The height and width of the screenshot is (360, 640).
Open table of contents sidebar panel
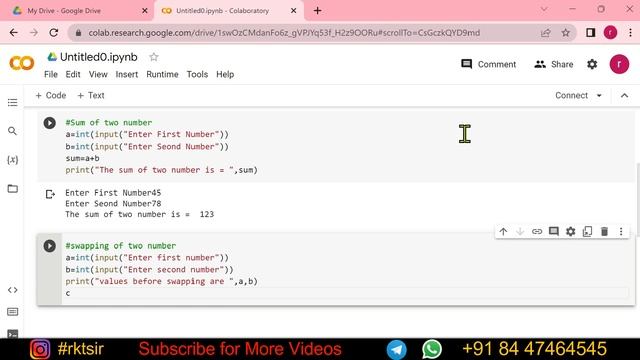coord(13,102)
